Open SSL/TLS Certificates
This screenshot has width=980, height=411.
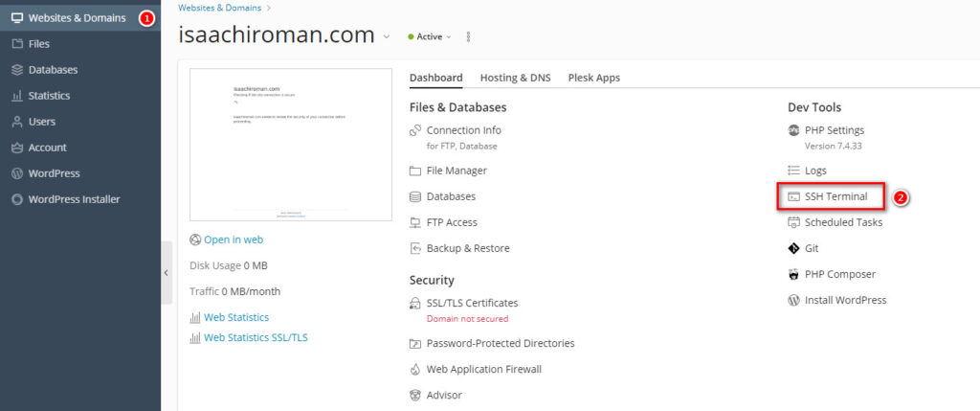tap(473, 303)
